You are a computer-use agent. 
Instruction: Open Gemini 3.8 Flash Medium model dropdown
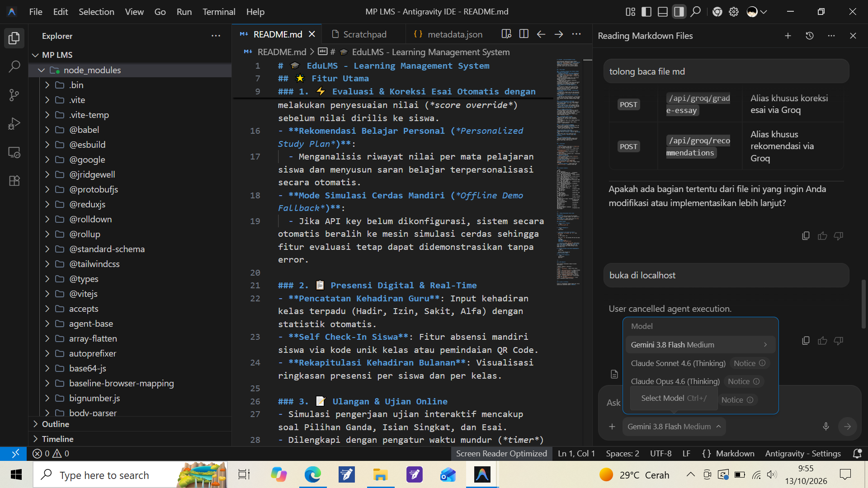click(674, 427)
